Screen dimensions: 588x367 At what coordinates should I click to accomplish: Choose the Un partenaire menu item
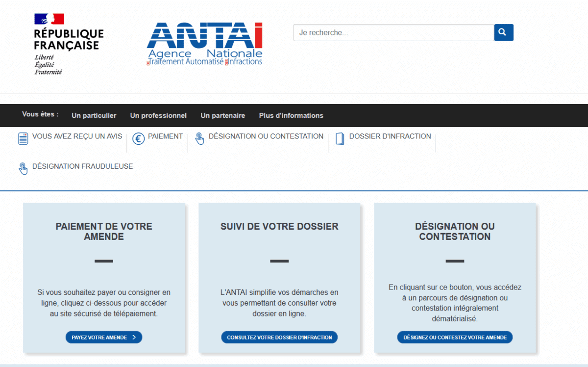[222, 116]
